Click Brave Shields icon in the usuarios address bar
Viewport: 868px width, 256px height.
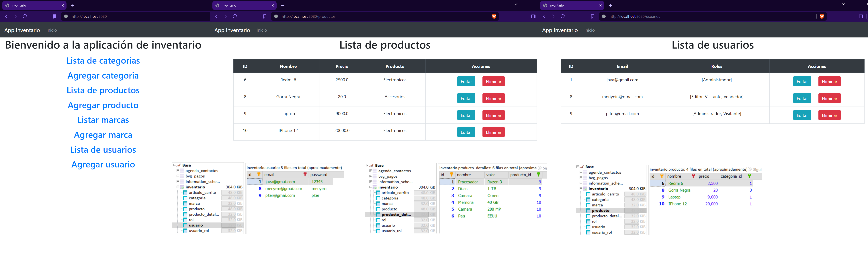[822, 17]
